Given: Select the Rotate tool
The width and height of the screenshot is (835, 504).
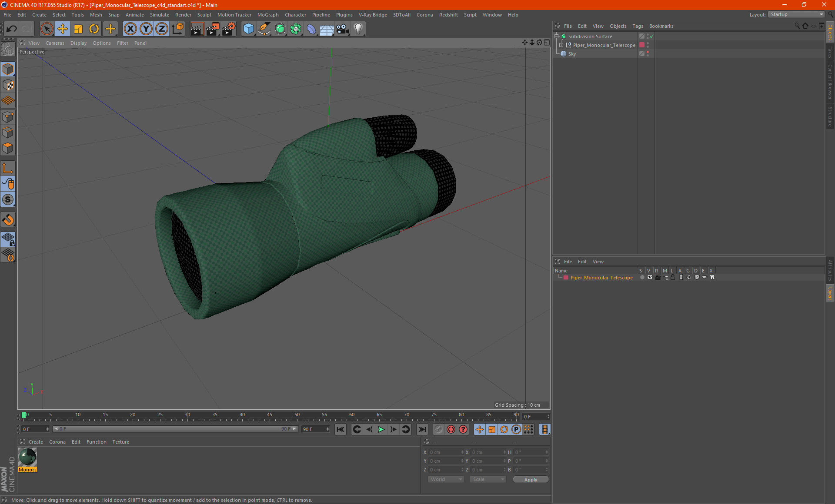Looking at the screenshot, I should point(94,29).
